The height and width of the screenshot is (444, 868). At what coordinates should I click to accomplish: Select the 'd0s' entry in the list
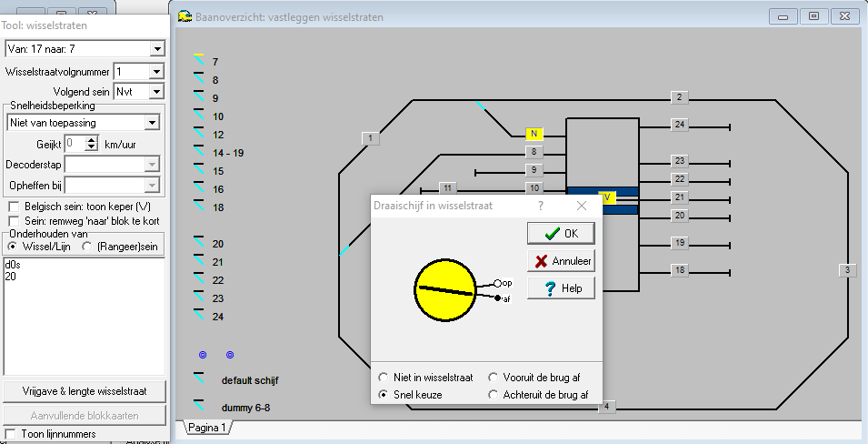click(13, 265)
